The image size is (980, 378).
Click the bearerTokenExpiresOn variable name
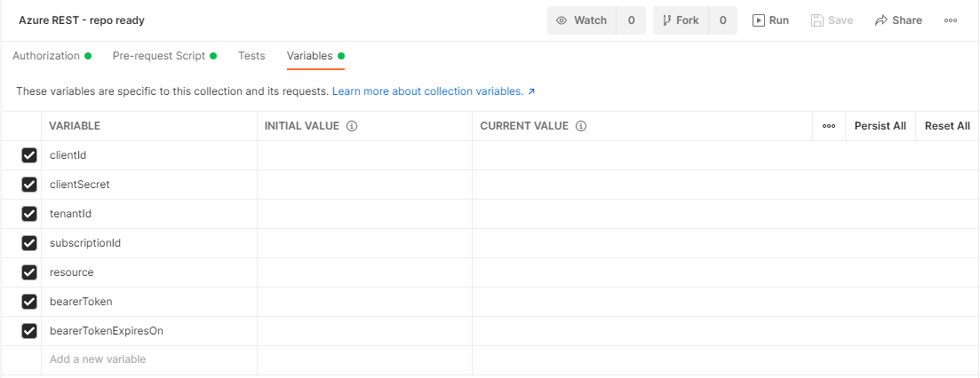pyautogui.click(x=107, y=331)
